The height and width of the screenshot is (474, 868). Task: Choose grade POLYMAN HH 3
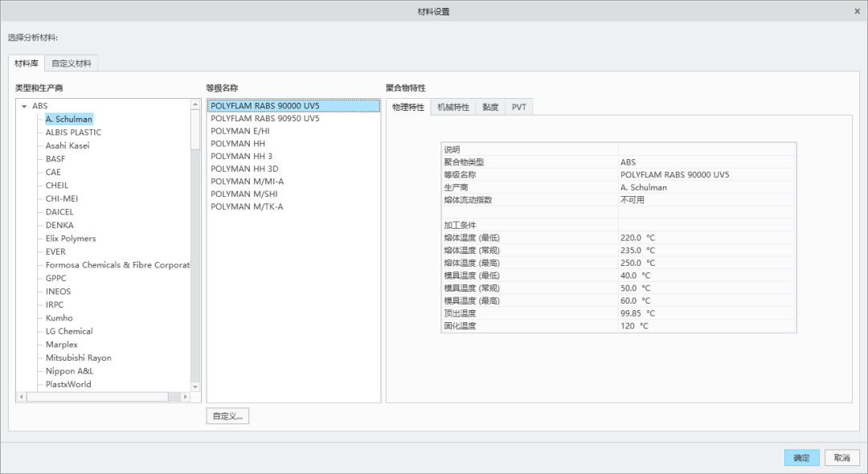coord(294,156)
